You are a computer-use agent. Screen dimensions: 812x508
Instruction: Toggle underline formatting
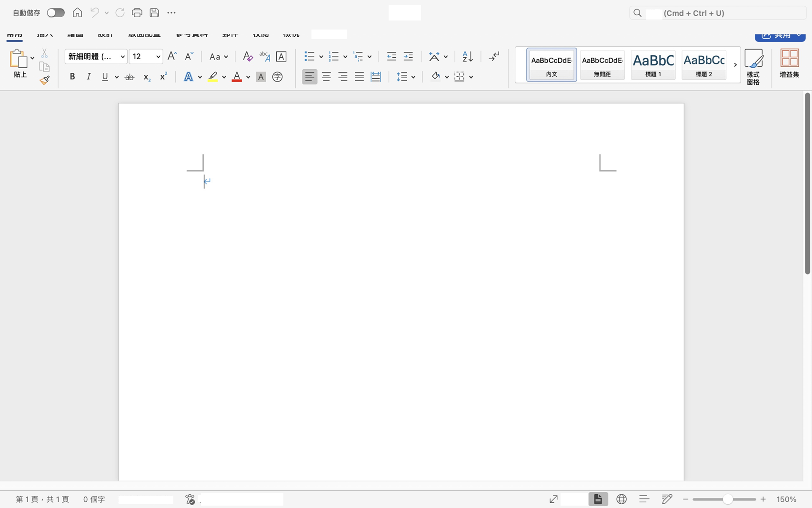click(x=105, y=77)
